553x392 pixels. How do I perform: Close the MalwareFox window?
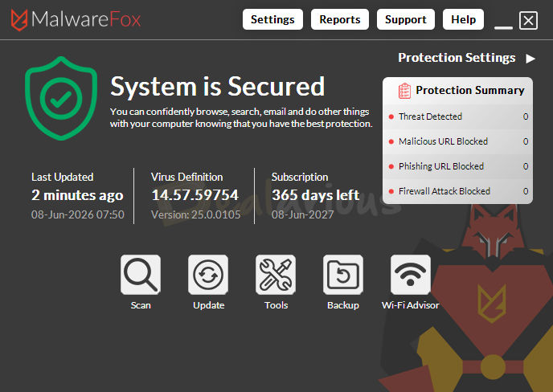tap(528, 20)
